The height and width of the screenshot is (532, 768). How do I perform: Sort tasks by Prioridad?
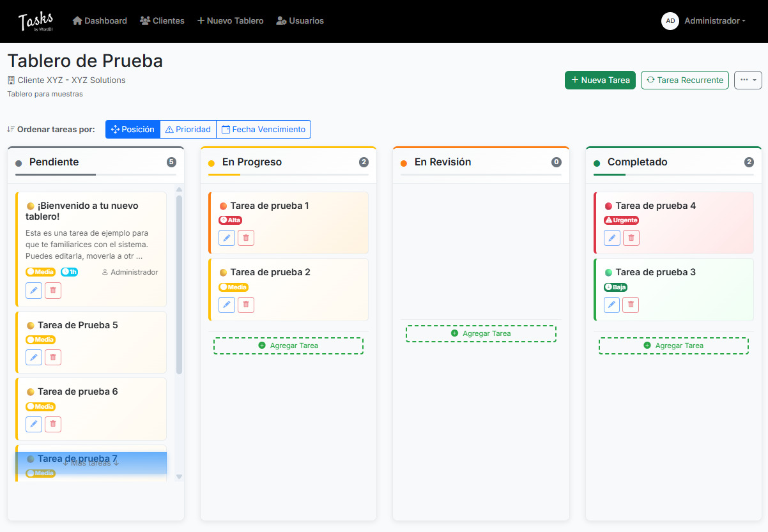click(188, 130)
